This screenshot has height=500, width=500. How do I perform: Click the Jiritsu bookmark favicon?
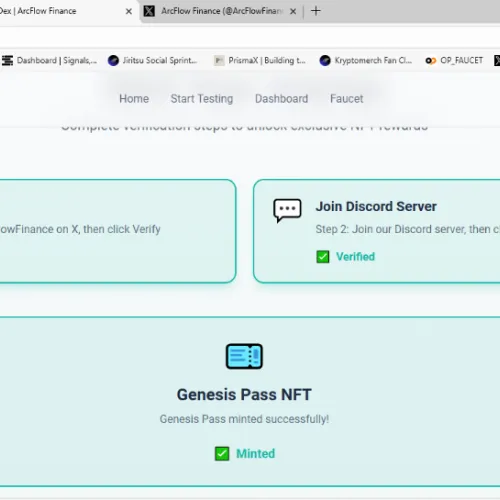pos(113,61)
